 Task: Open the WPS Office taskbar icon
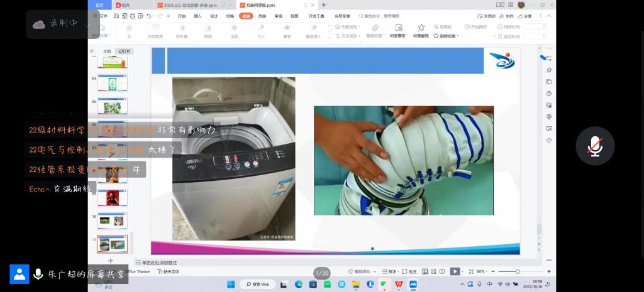point(398,284)
